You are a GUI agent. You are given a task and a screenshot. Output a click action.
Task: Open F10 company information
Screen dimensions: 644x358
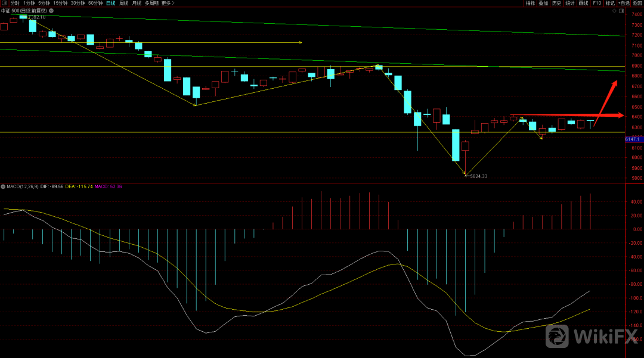tap(596, 3)
